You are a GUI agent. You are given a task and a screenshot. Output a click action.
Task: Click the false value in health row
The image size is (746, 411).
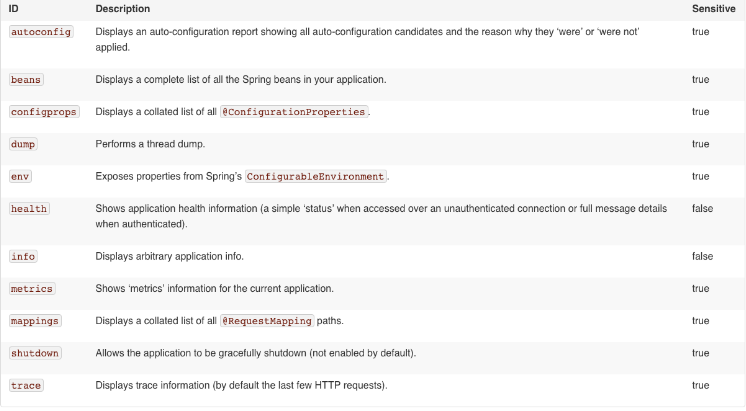tap(702, 208)
